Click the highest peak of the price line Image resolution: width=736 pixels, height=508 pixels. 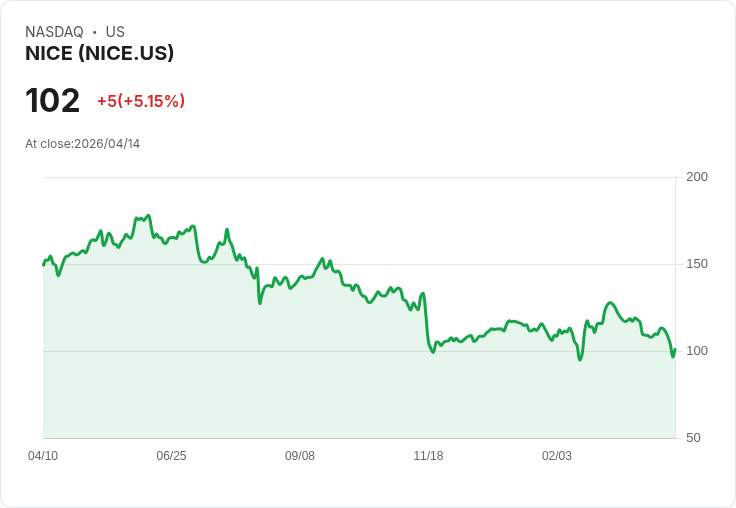[x=148, y=216]
